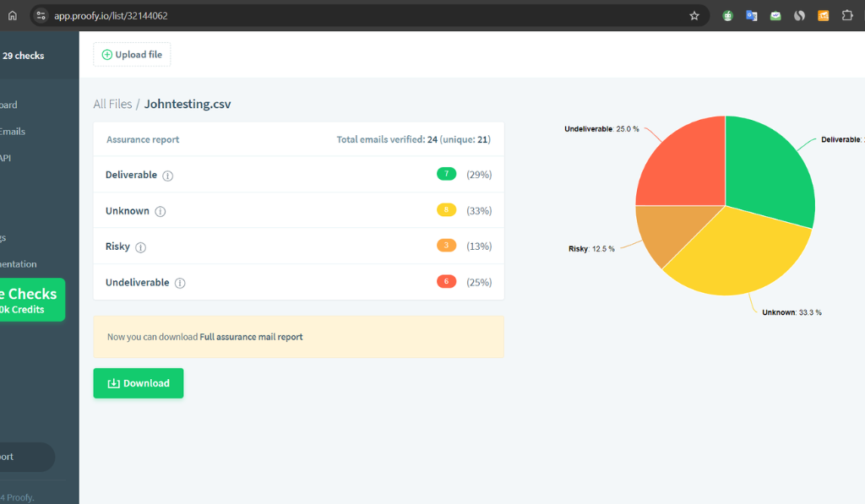Click the (33%) Unknown percentage
Image resolution: width=865 pixels, height=504 pixels.
[479, 211]
